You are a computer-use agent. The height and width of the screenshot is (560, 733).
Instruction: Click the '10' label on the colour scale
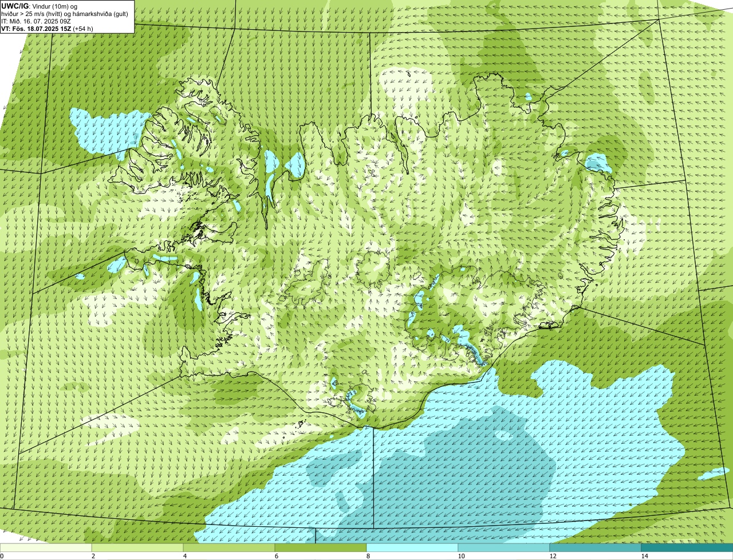pyautogui.click(x=461, y=556)
